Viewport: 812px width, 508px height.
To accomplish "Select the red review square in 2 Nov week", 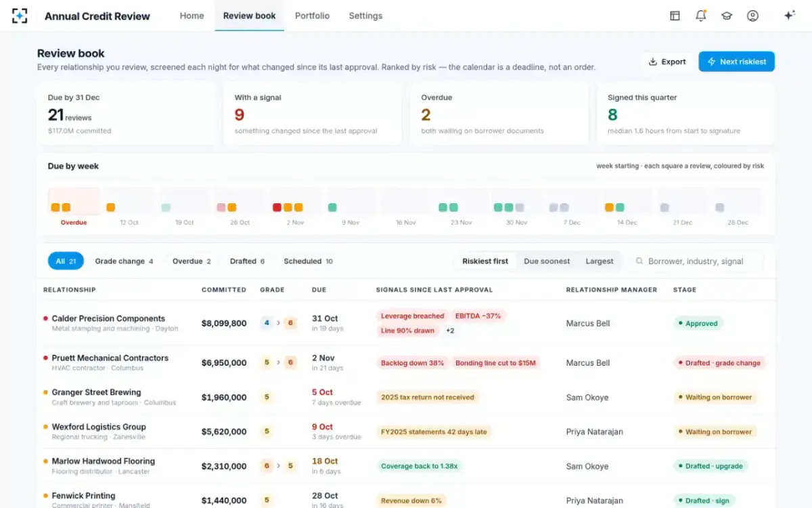I will click(277, 207).
